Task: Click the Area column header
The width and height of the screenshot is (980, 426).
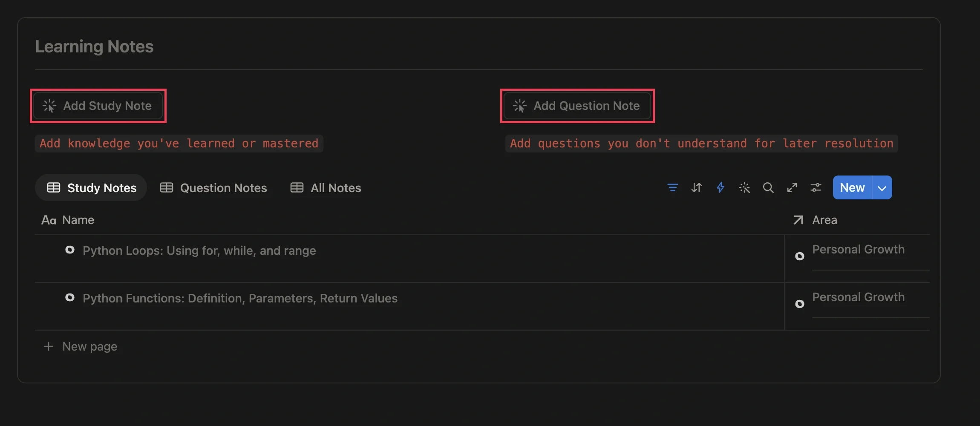Action: point(815,220)
